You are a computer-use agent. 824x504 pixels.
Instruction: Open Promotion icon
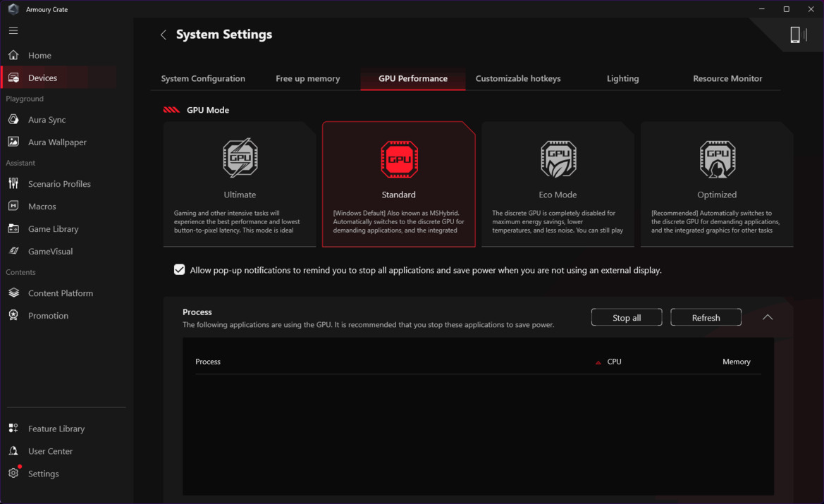point(13,315)
